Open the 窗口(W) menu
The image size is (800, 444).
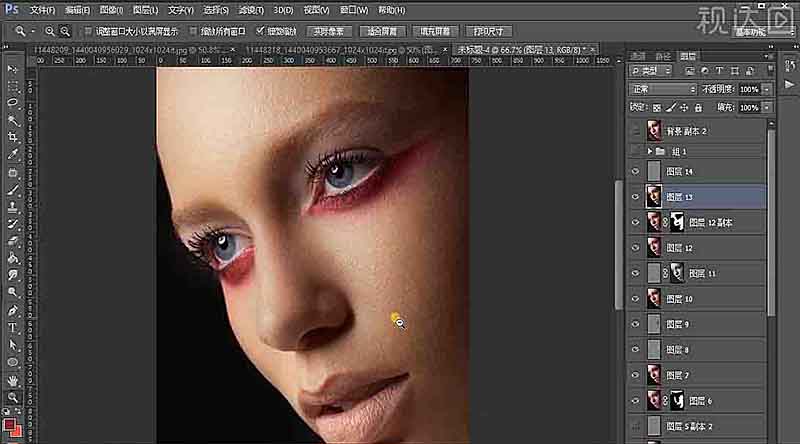click(x=354, y=10)
